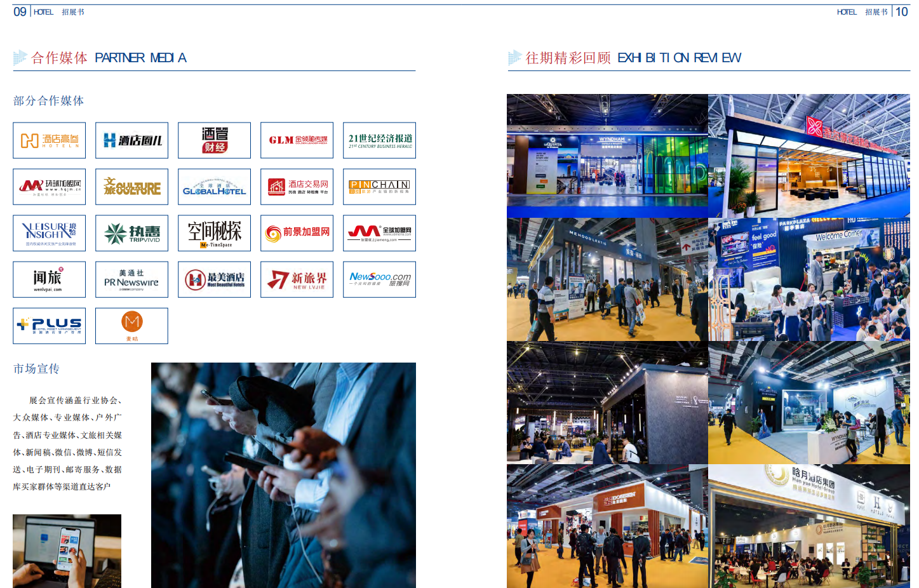Click the 全球加盟网 logo

click(x=379, y=233)
